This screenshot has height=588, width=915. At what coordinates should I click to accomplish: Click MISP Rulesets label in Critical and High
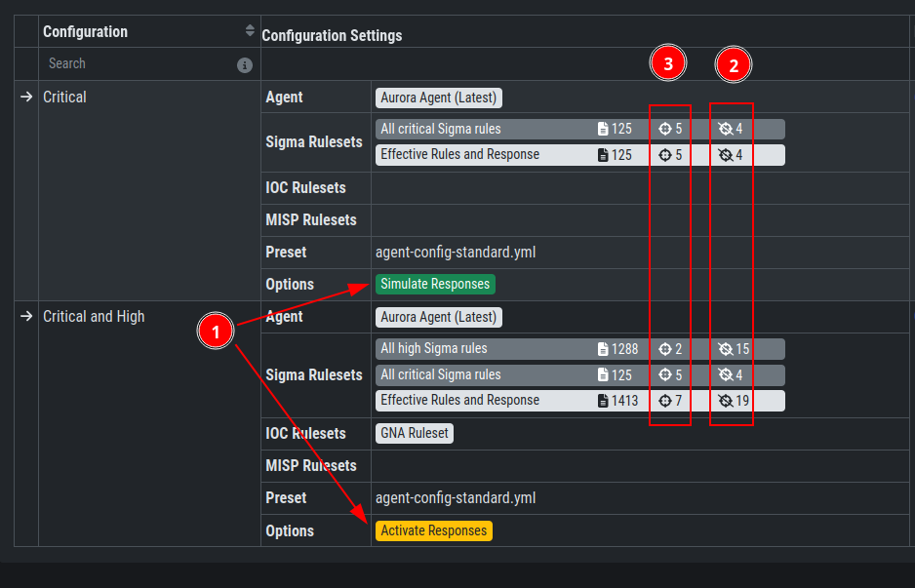tap(311, 465)
